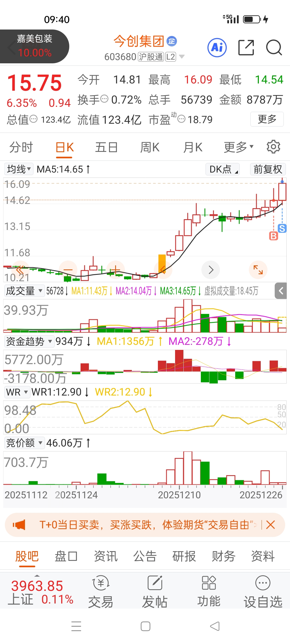
Task: Open the 竞价额 indicator dropdown
Action: (24, 443)
